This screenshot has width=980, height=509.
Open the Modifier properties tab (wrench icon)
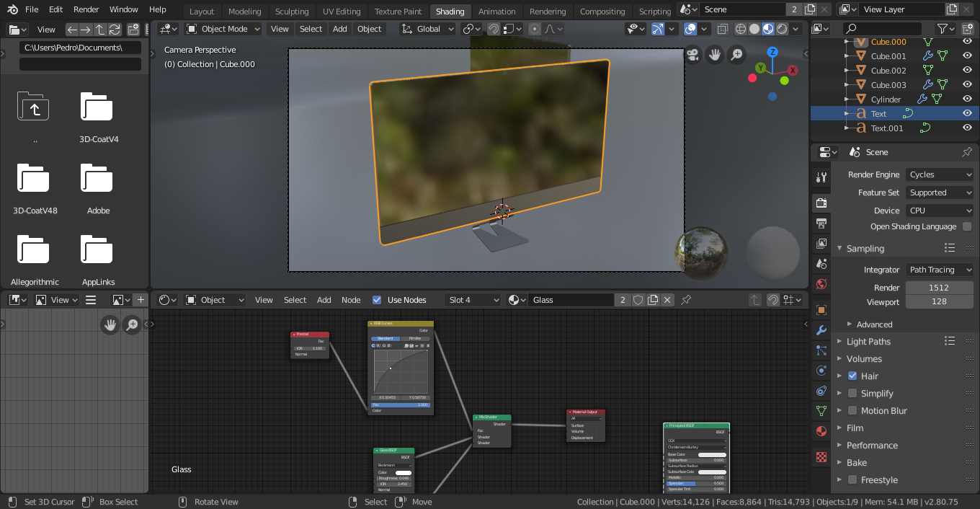[x=821, y=329]
